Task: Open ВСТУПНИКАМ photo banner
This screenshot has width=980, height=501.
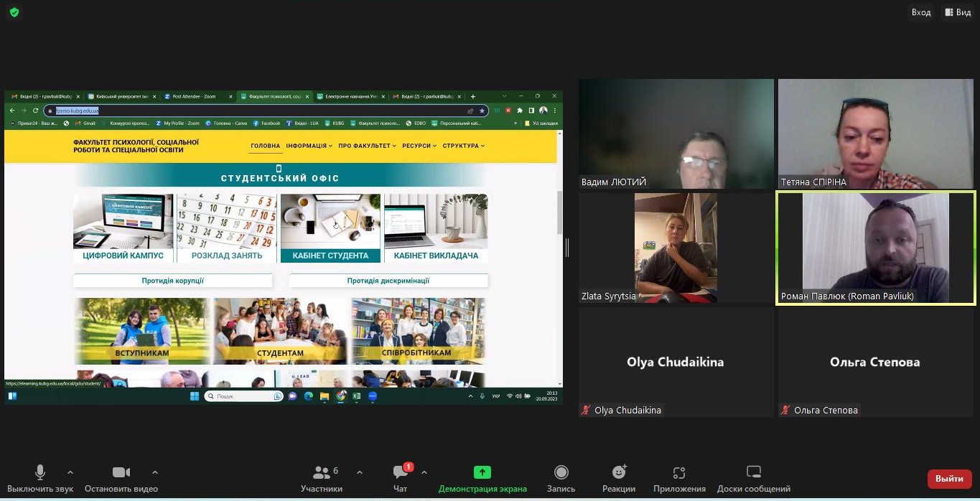Action: pos(141,331)
